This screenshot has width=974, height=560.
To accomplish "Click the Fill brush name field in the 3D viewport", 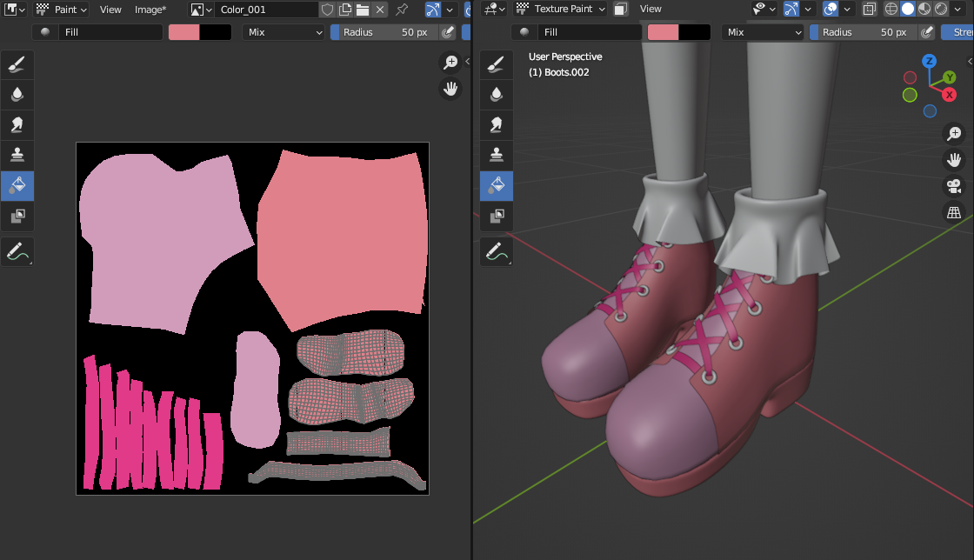I will pyautogui.click(x=590, y=32).
